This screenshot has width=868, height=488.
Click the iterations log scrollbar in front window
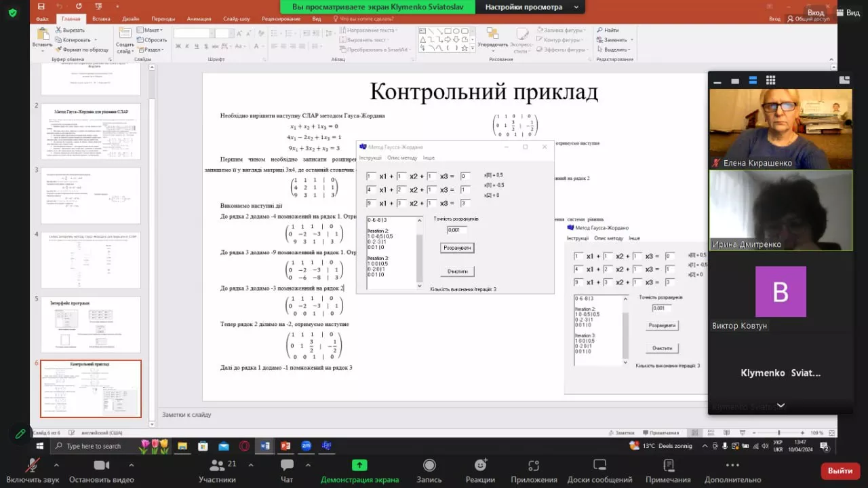tap(419, 252)
